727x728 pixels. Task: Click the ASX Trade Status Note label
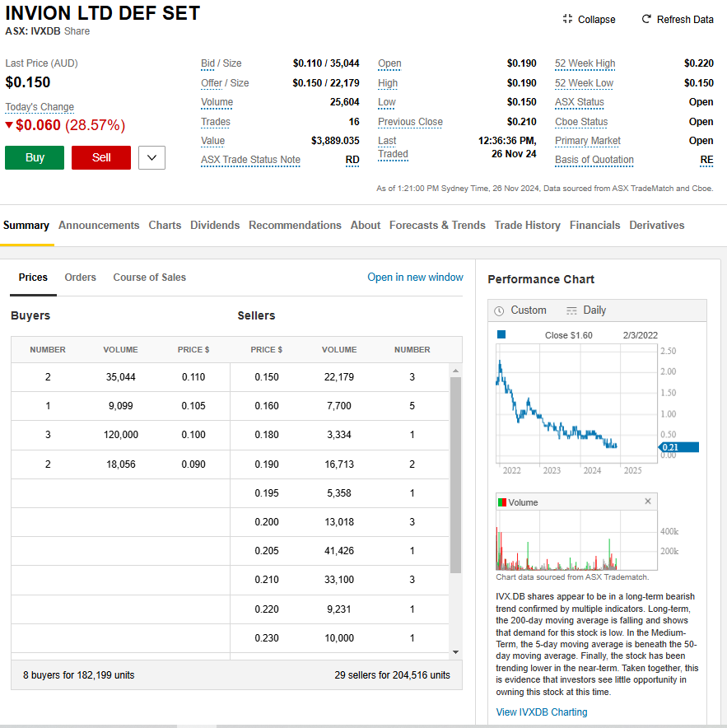click(x=250, y=160)
